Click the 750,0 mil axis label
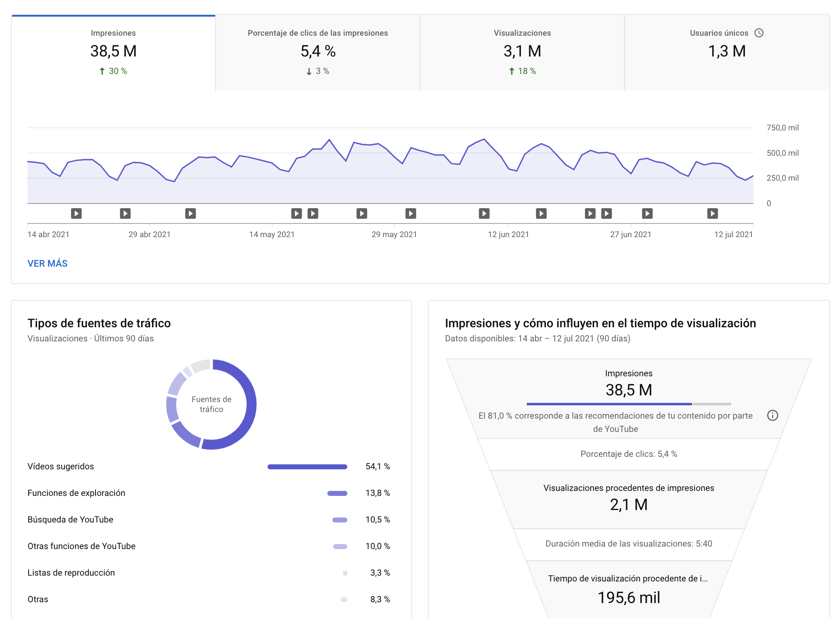This screenshot has width=840, height=618. (x=783, y=128)
